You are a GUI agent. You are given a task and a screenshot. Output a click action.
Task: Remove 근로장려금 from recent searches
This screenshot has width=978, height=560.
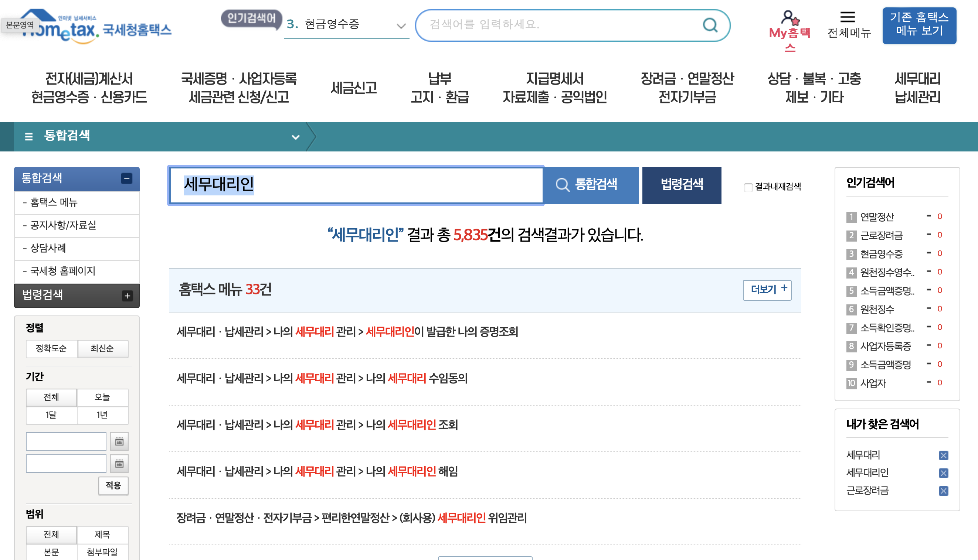pyautogui.click(x=943, y=491)
